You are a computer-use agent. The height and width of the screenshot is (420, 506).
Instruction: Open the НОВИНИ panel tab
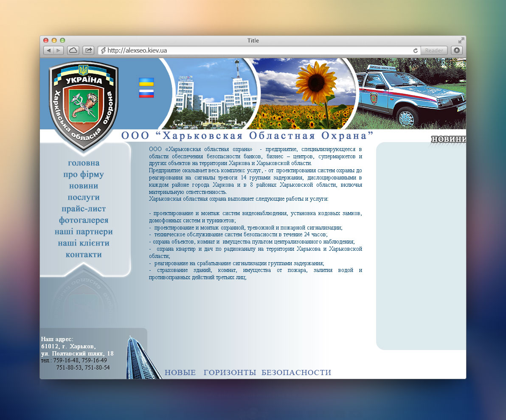click(x=449, y=138)
